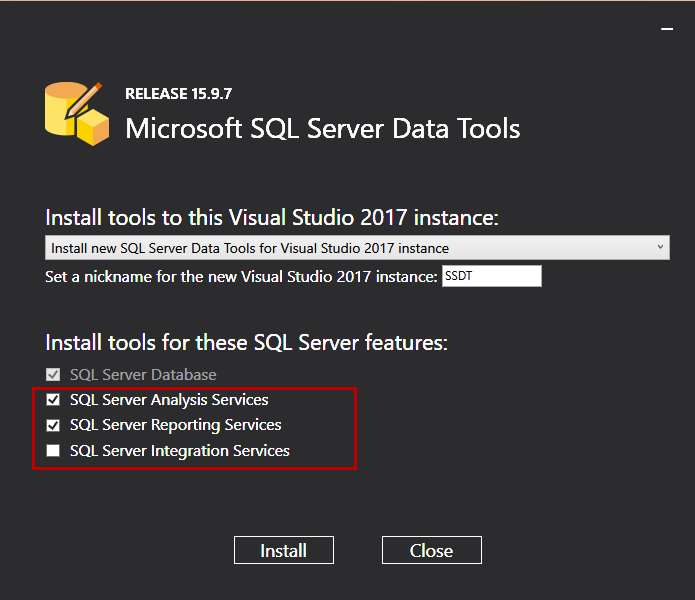This screenshot has width=695, height=600.
Task: Click the disabled "SQL Server Database" label text
Action: 143,375
